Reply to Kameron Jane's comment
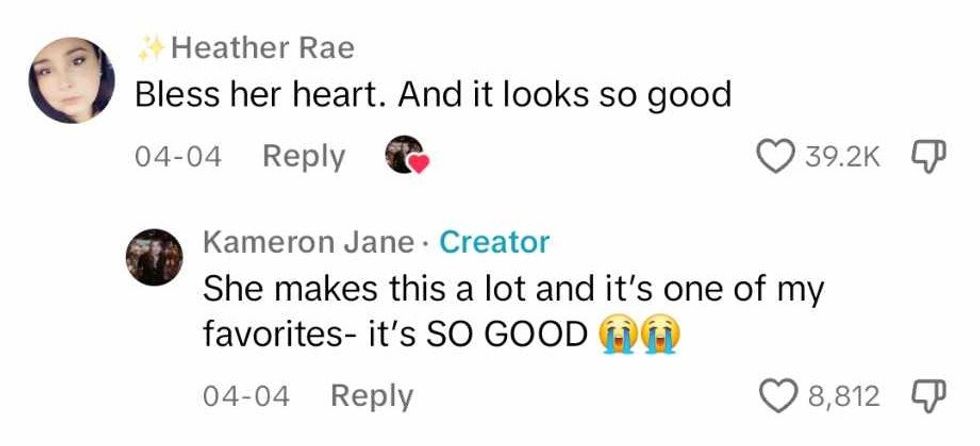This screenshot has height=446, width=980. 372,396
